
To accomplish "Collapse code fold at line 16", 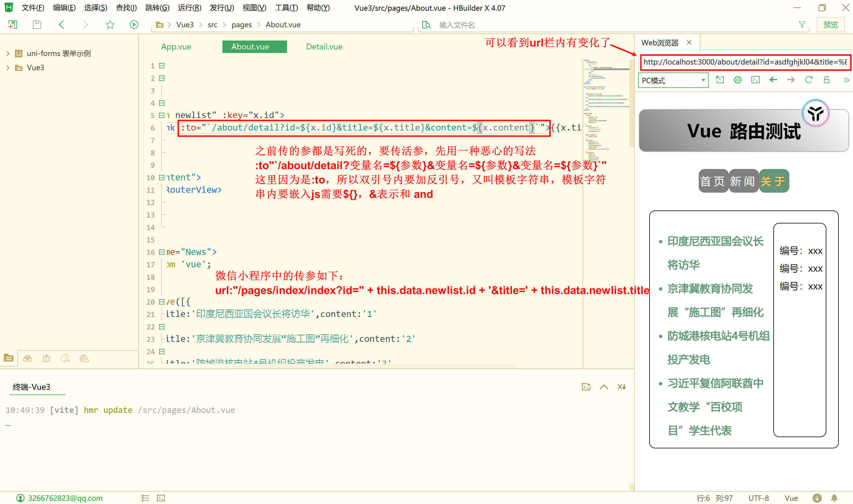I will pos(162,252).
